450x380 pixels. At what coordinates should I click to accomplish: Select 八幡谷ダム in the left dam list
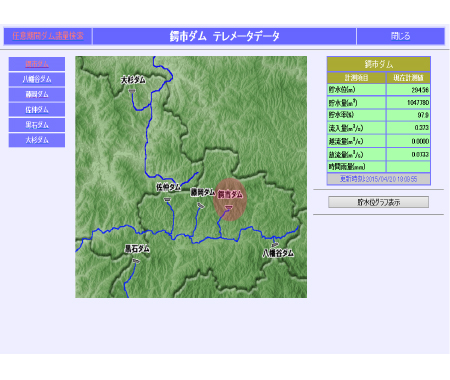coord(37,79)
